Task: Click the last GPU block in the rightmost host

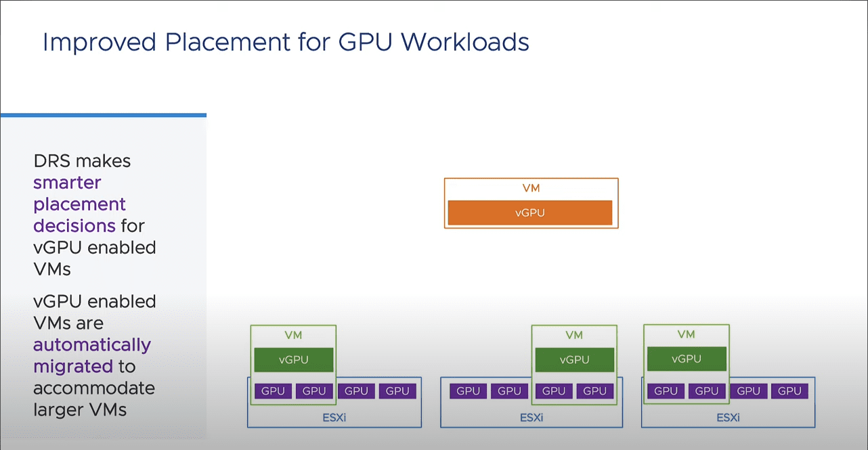Action: click(789, 390)
